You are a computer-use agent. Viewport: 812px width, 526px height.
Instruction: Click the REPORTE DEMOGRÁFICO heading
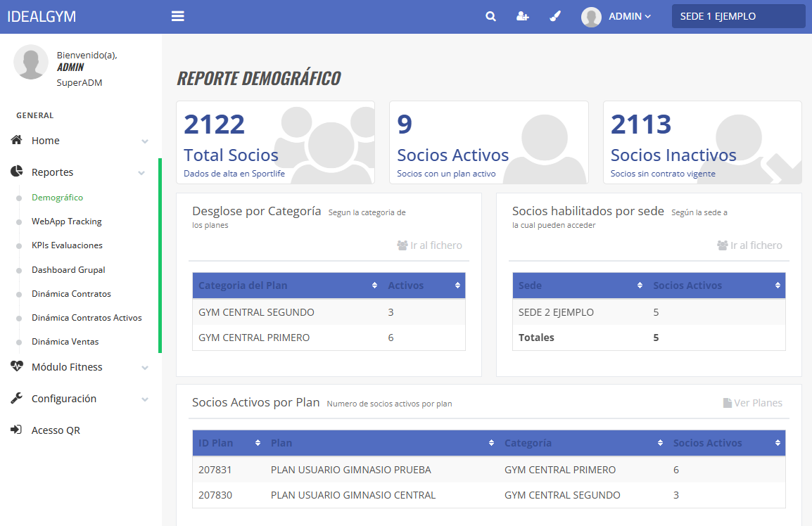click(259, 78)
